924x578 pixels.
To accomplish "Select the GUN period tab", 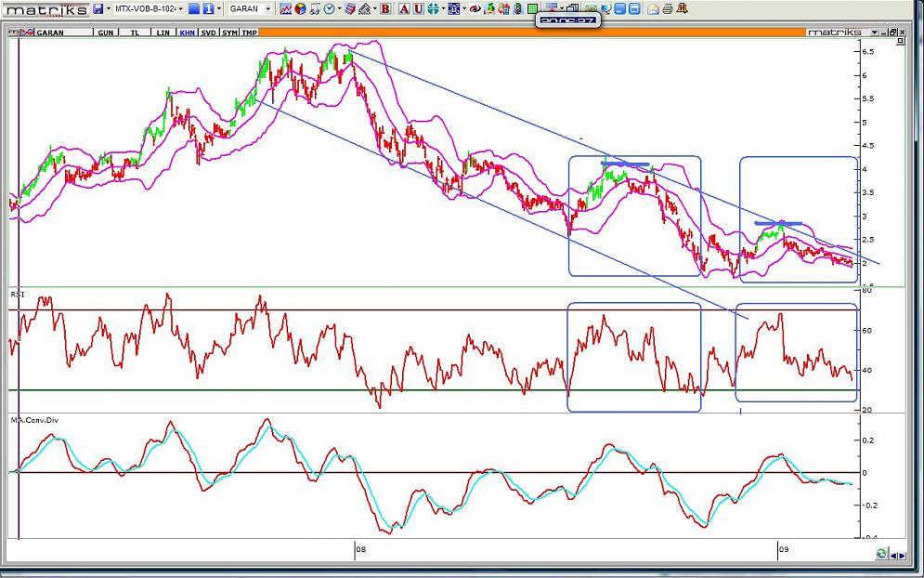I will pyautogui.click(x=106, y=33).
